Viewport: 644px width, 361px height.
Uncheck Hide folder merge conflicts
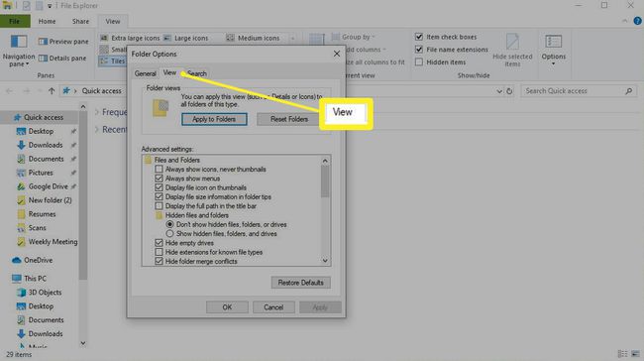159,261
